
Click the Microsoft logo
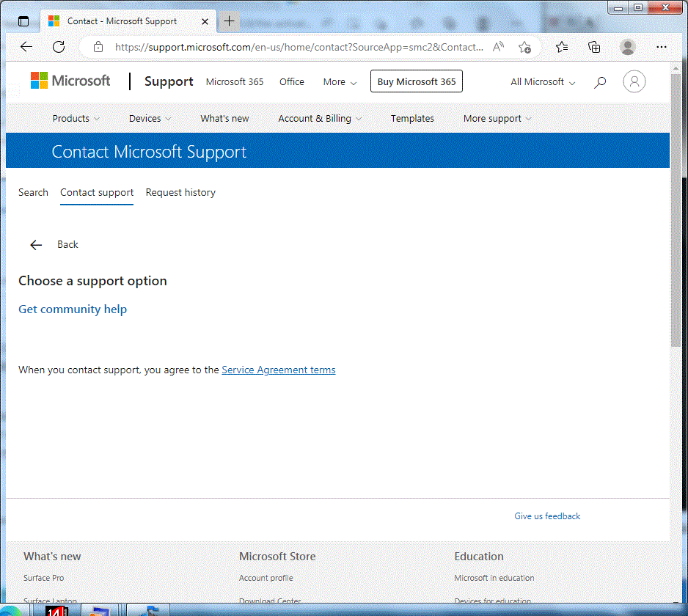click(x=70, y=81)
